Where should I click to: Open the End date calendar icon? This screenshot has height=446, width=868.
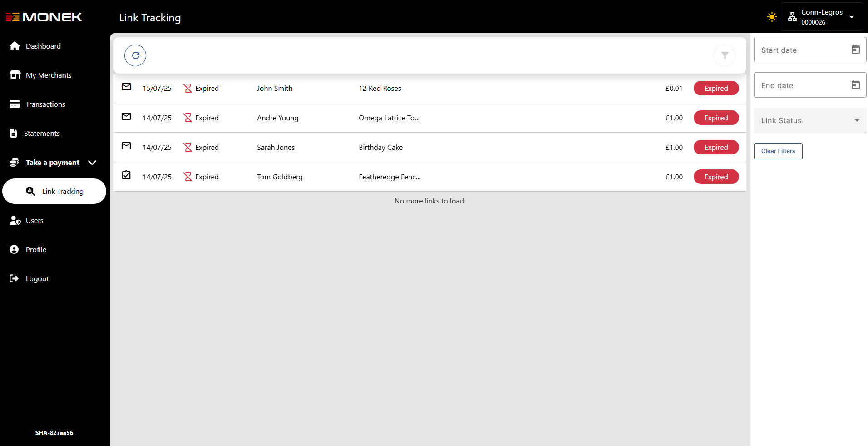855,85
